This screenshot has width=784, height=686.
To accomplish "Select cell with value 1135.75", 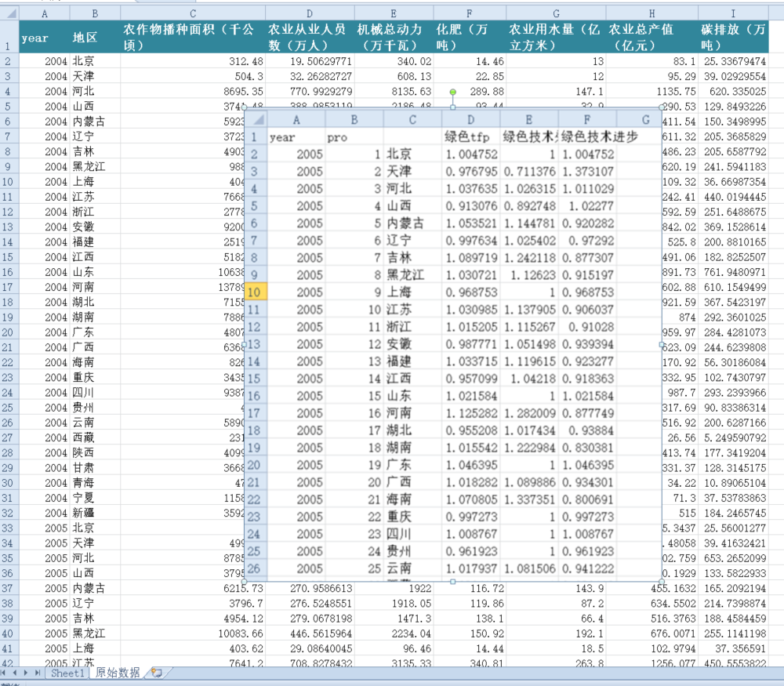I will pyautogui.click(x=652, y=92).
